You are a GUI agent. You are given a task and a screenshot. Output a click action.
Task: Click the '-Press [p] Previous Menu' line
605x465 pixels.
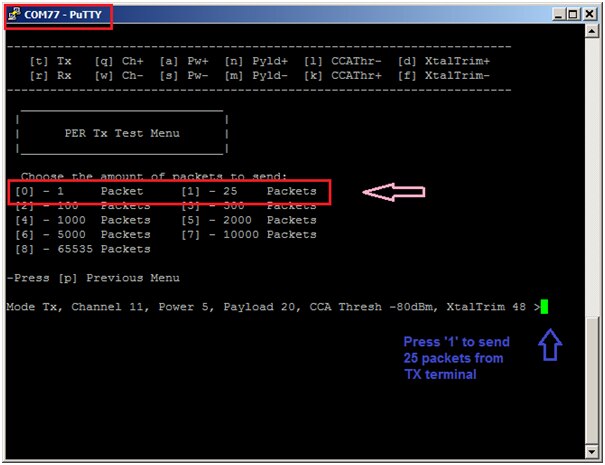point(93,278)
